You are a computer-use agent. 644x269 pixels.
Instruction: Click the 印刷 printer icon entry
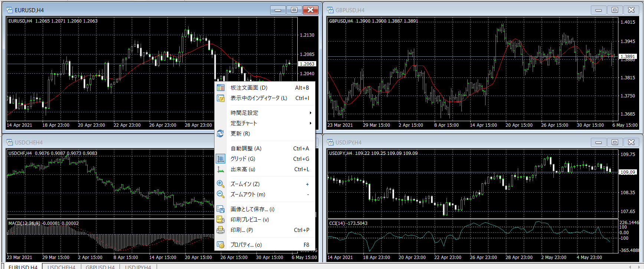(x=220, y=230)
